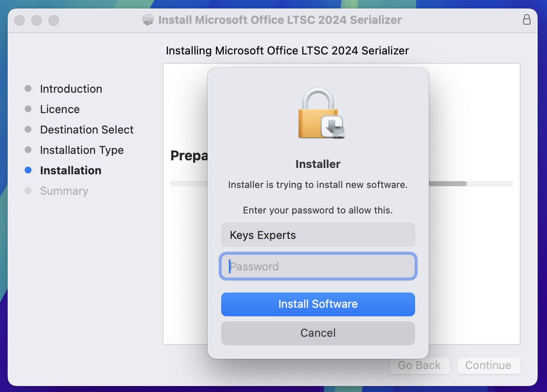The height and width of the screenshot is (392, 547).
Task: Cancel the installer password prompt
Action: 318,333
